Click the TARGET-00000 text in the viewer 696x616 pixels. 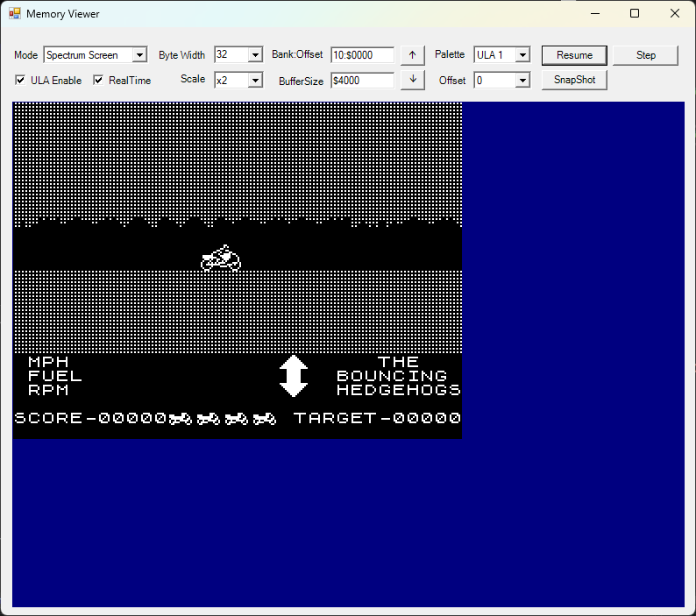click(x=377, y=418)
